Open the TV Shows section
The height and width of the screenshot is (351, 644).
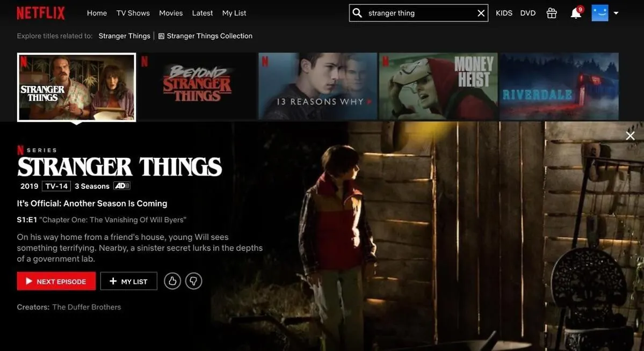[133, 13]
